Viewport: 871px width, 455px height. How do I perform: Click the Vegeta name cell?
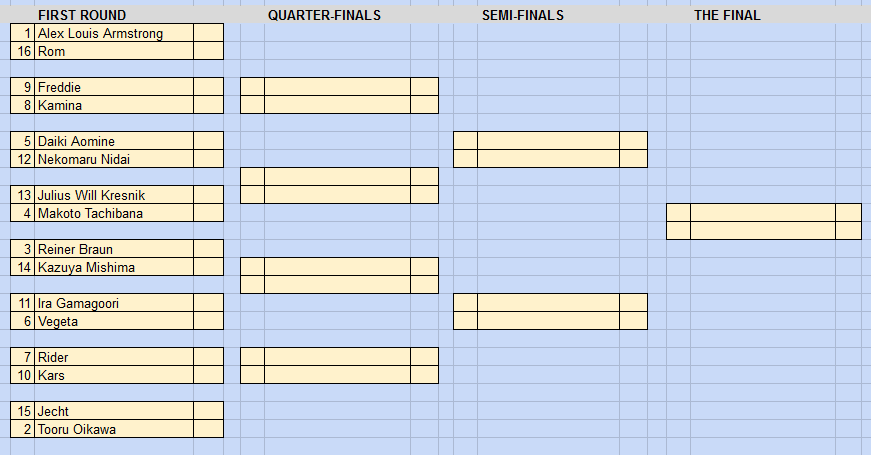click(114, 321)
